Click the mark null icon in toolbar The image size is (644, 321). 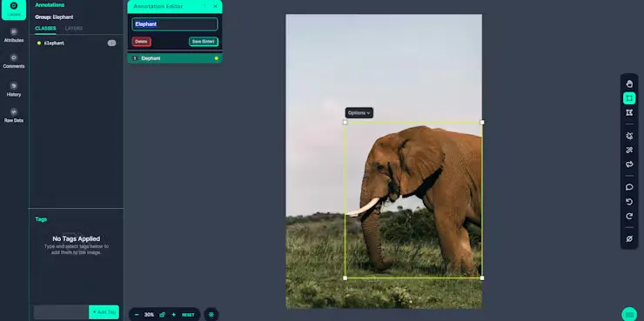pos(629,238)
